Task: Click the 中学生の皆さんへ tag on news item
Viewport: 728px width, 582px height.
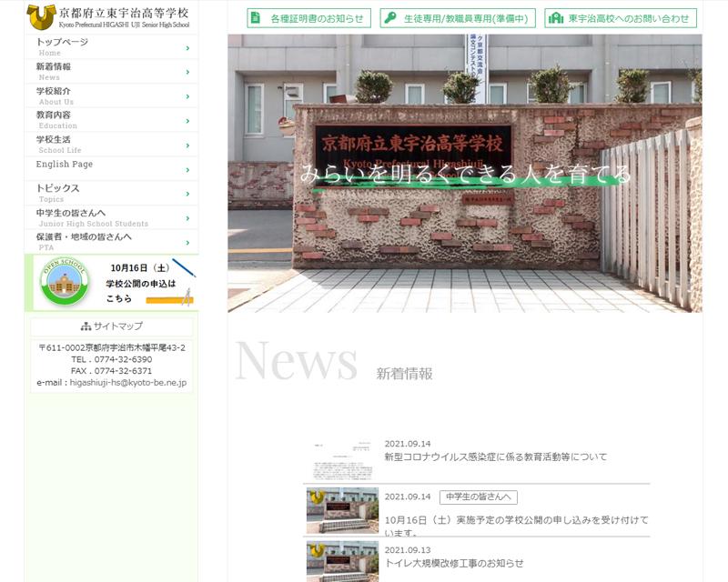Action: coord(479,497)
